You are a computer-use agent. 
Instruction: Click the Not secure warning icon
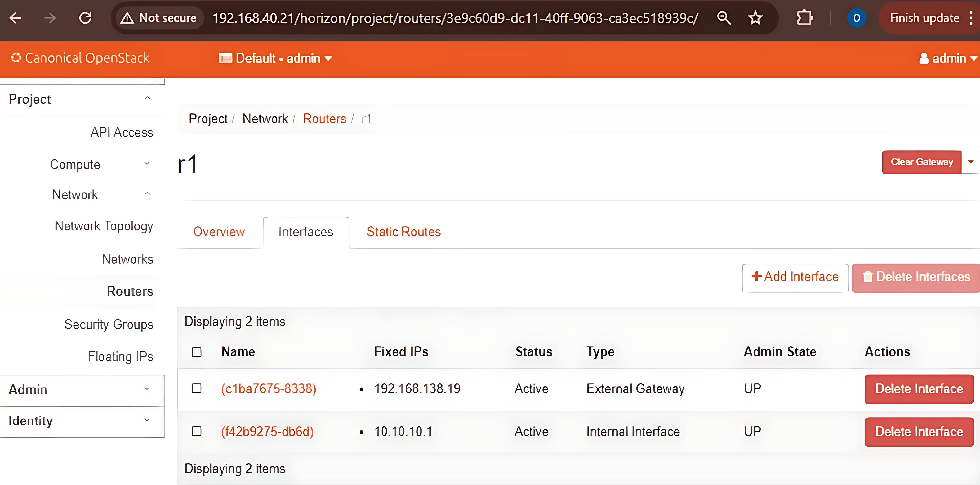pyautogui.click(x=127, y=18)
